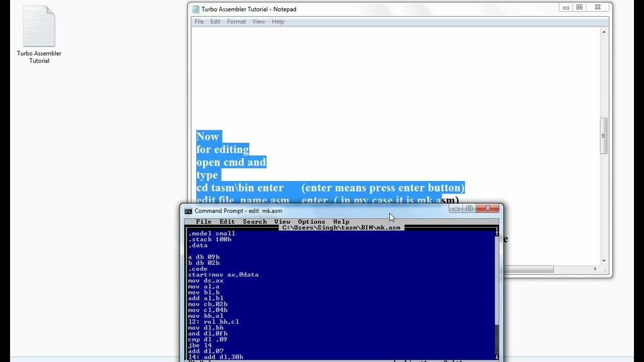Close the Notepad window
This screenshot has width=644, height=362.
point(598,7)
